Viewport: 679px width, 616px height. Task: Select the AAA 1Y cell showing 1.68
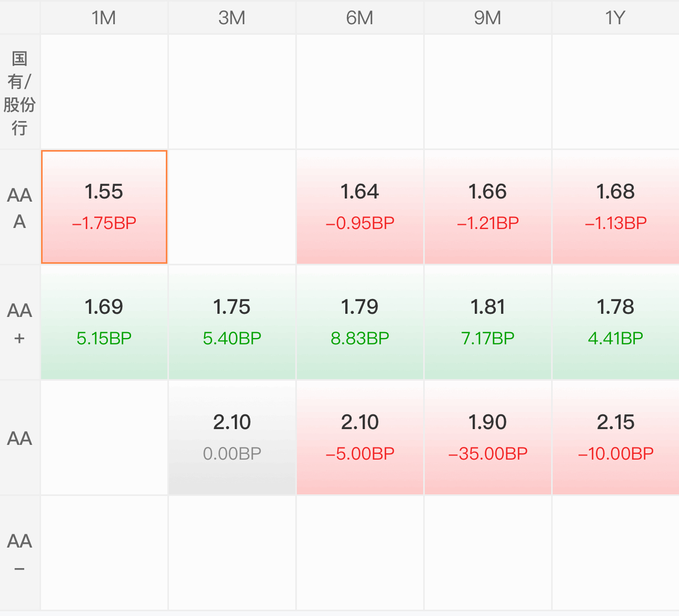(616, 207)
